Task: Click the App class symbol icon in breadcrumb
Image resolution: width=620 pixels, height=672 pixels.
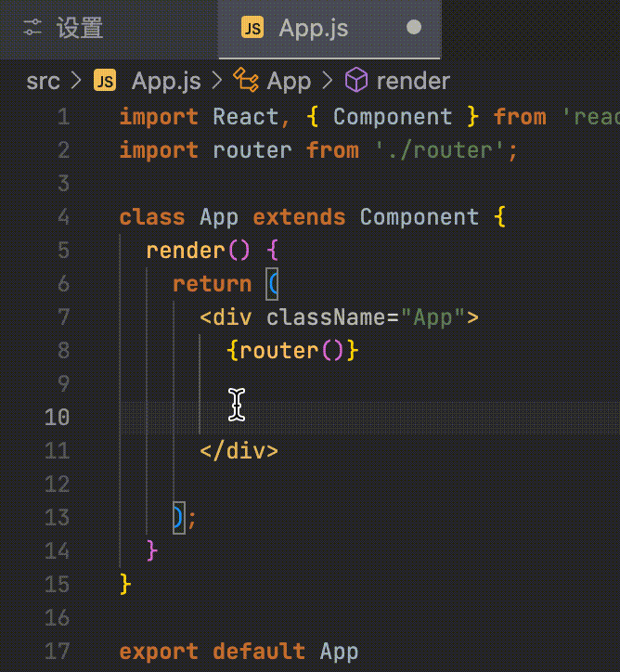Action: (246, 80)
